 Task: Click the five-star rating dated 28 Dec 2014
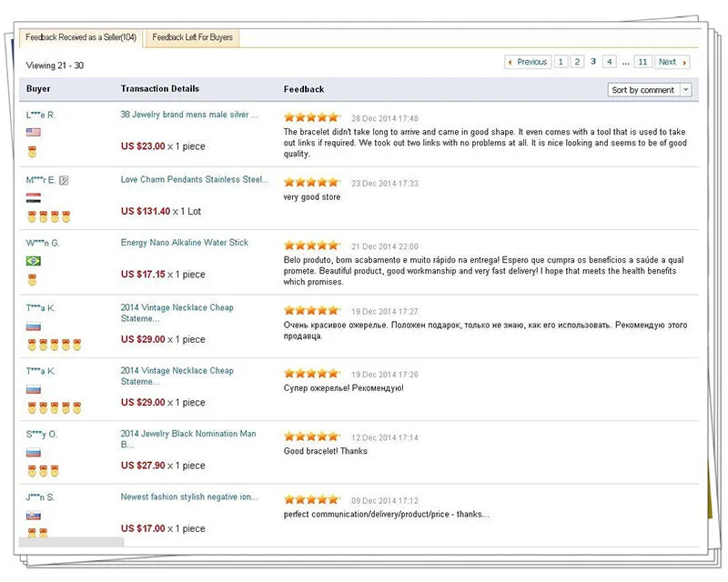[311, 117]
